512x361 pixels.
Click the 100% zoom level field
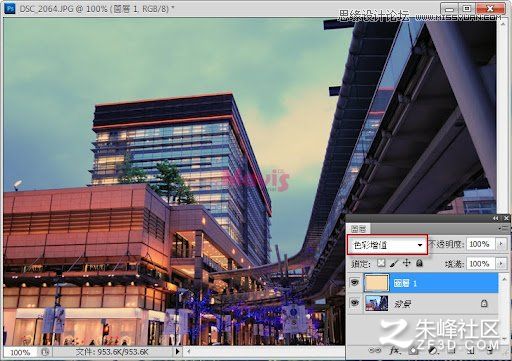click(x=20, y=352)
